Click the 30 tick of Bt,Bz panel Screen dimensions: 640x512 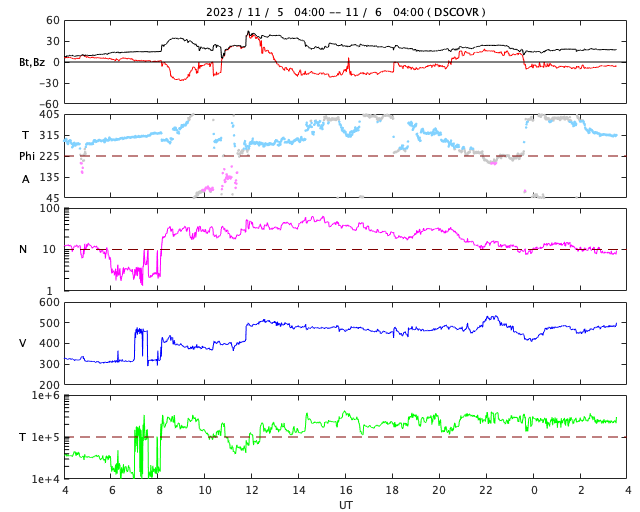coord(53,41)
